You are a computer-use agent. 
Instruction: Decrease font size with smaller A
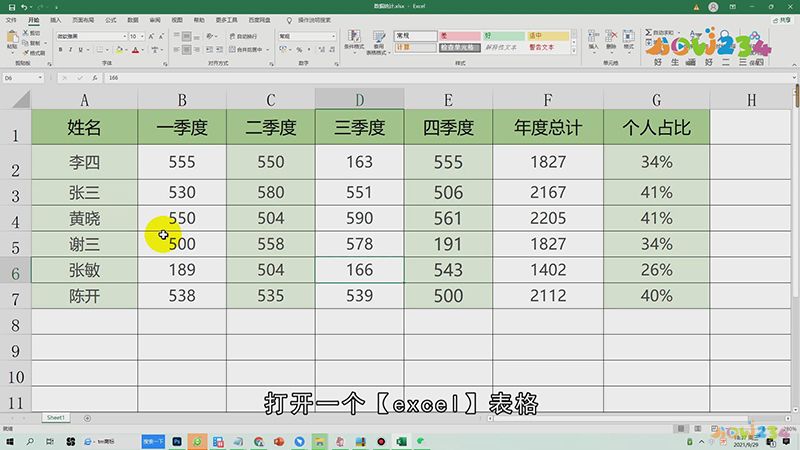161,36
